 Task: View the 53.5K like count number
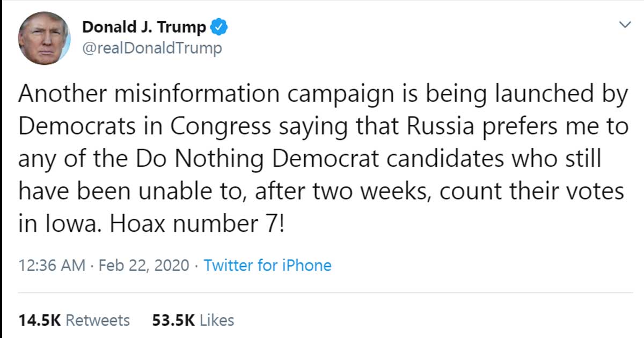[173, 320]
